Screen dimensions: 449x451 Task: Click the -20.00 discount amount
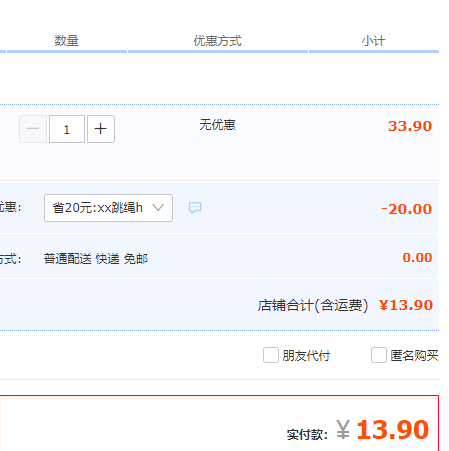pyautogui.click(x=407, y=209)
